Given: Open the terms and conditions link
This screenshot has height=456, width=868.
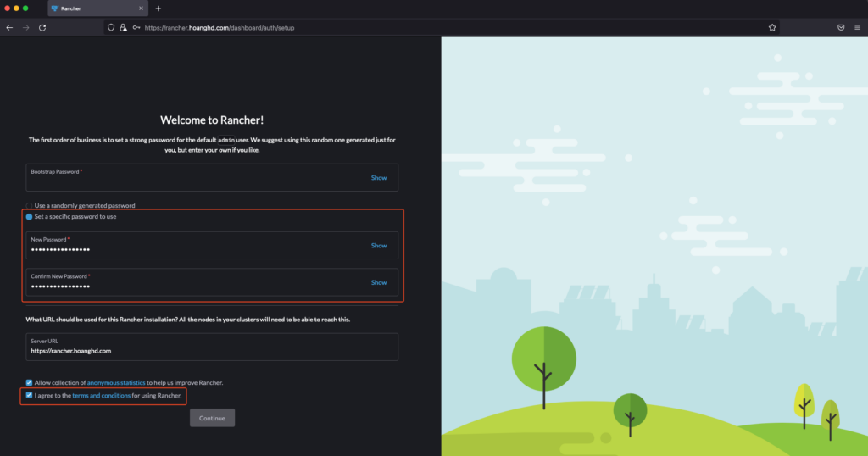Looking at the screenshot, I should tap(102, 395).
